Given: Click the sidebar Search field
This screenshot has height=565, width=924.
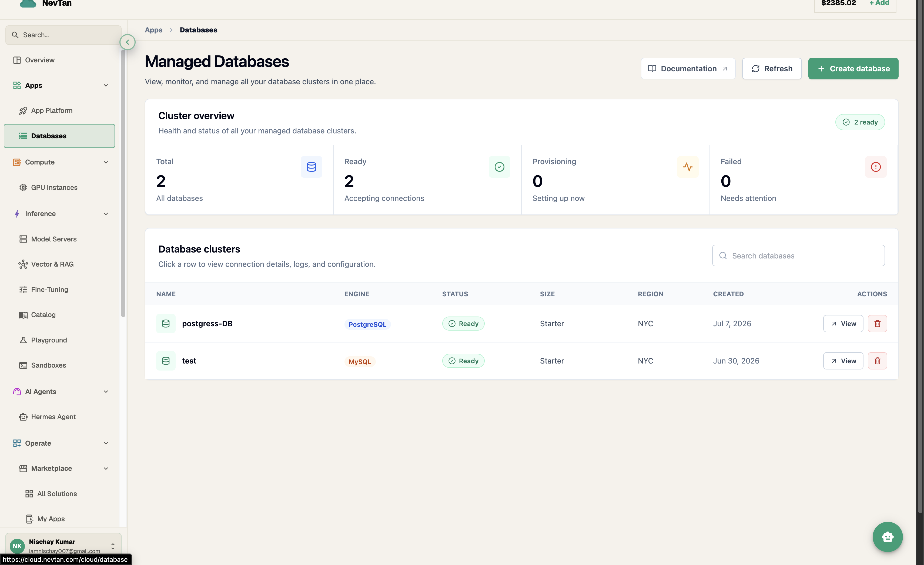Looking at the screenshot, I should [63, 35].
